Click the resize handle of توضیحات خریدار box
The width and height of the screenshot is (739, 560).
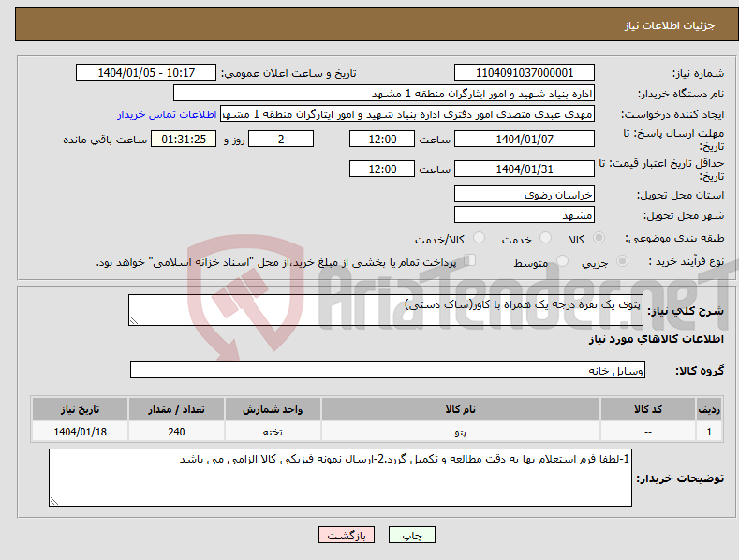(x=54, y=501)
